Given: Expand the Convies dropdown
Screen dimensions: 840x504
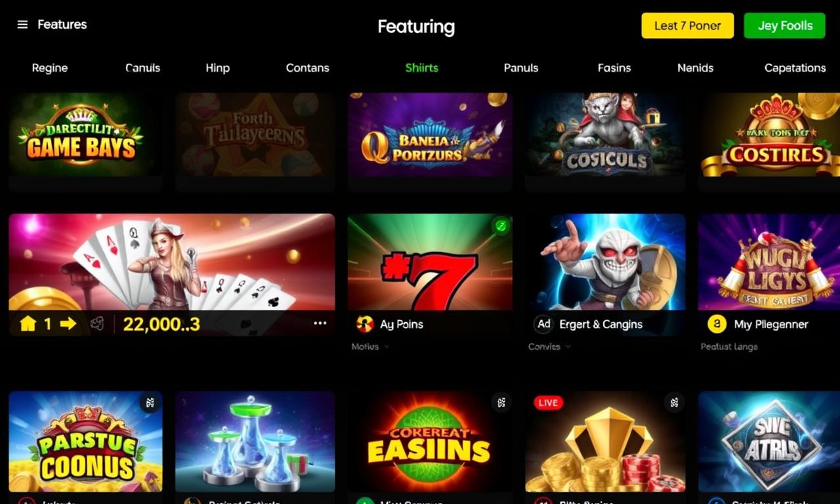Looking at the screenshot, I should 549,346.
